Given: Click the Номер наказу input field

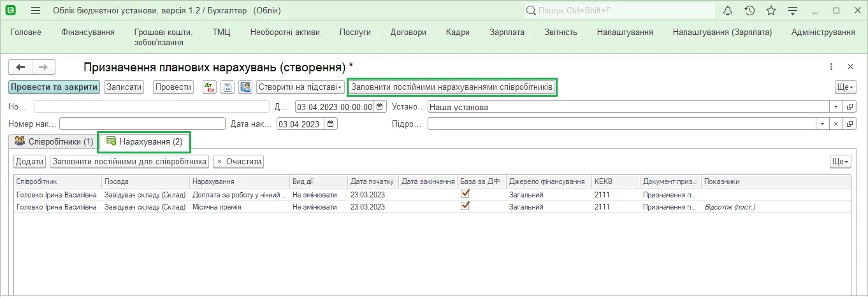Looking at the screenshot, I should 142,124.
